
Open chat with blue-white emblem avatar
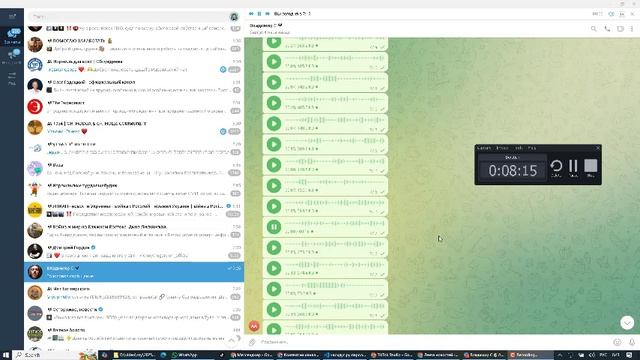click(35, 65)
